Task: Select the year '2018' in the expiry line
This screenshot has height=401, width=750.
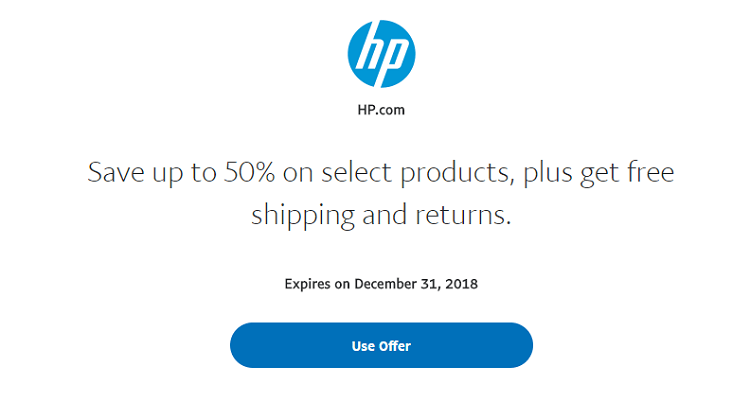Action: pos(462,284)
